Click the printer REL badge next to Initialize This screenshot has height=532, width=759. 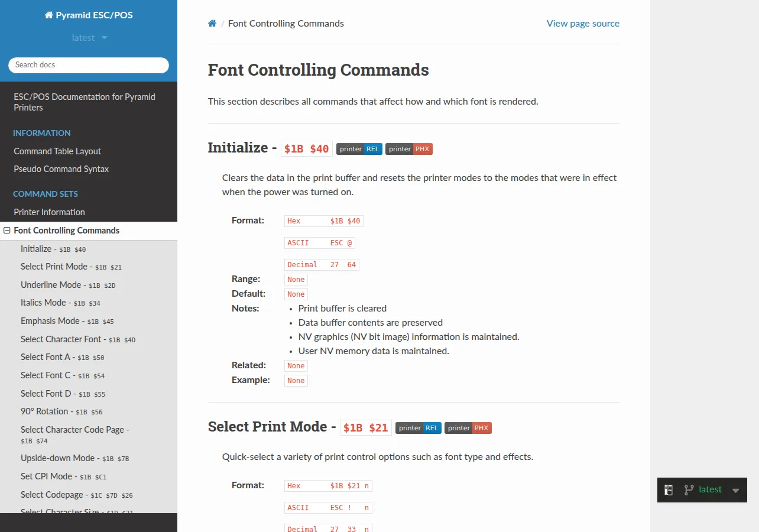(359, 149)
